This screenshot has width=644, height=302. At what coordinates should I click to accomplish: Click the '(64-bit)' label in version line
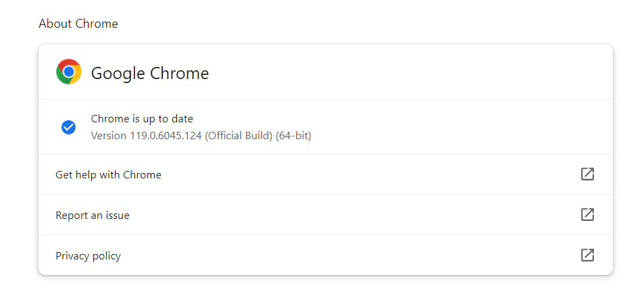pos(293,136)
